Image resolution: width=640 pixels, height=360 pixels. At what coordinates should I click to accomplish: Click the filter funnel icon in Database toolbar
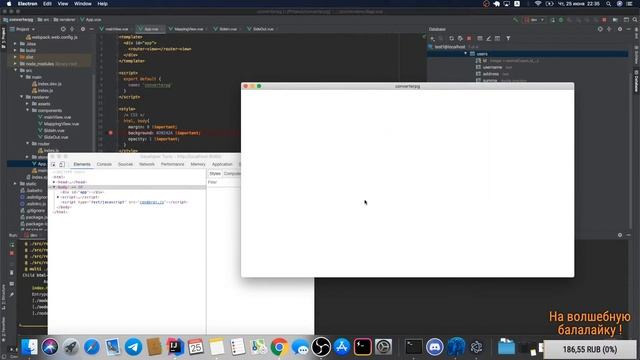click(508, 38)
